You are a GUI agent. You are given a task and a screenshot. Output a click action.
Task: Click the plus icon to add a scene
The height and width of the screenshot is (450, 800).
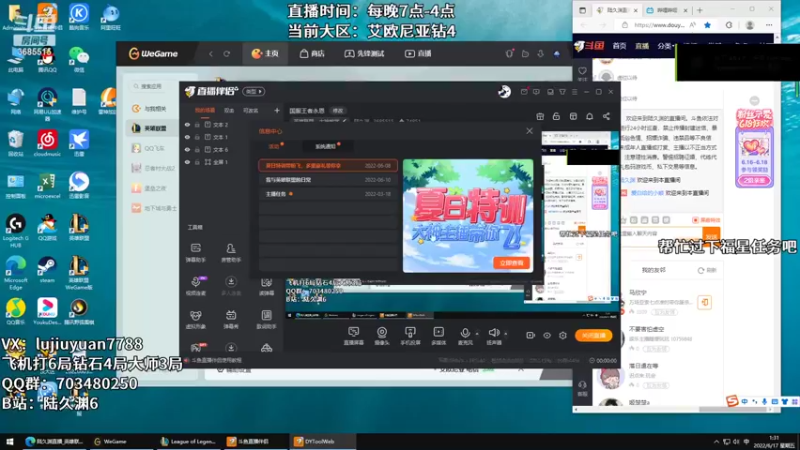point(277,110)
